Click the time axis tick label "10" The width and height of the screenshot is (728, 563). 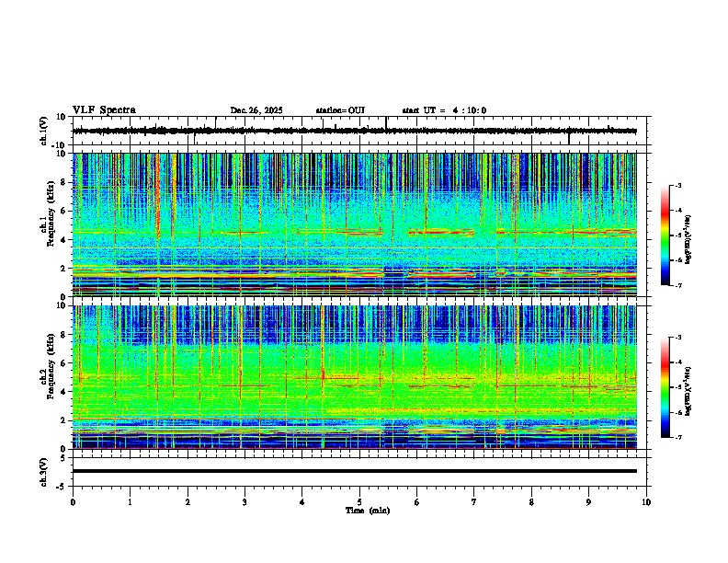tap(646, 502)
